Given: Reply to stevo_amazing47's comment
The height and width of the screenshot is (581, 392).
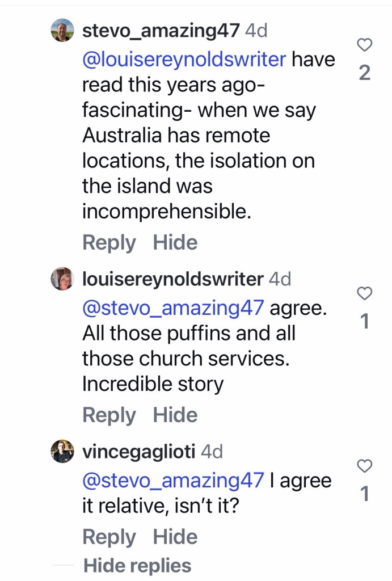Looking at the screenshot, I should pyautogui.click(x=109, y=243).
